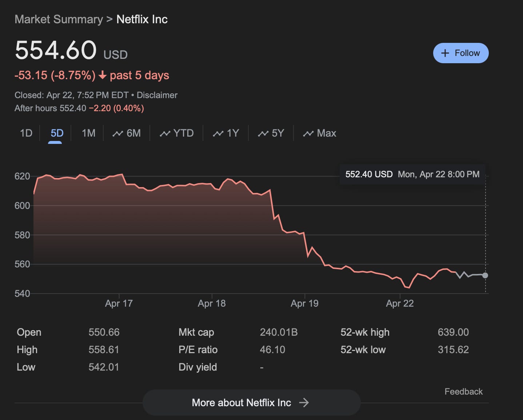Click the 52-wk low label
523x420 pixels.
(x=363, y=350)
